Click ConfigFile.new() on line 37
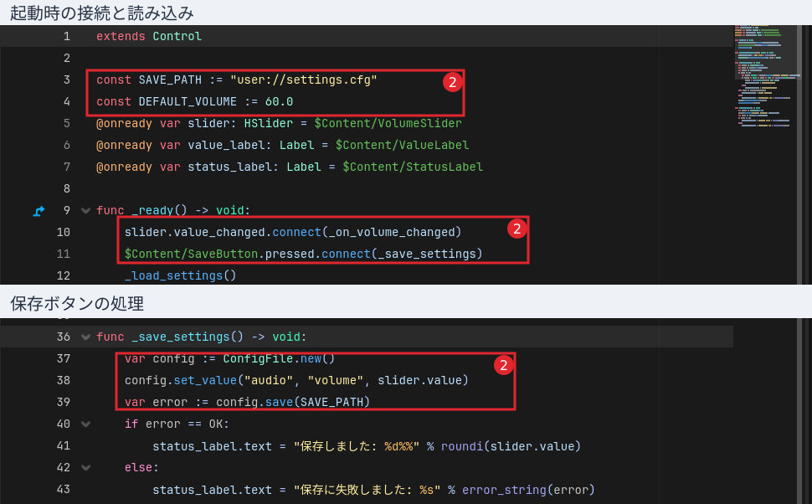Image resolution: width=812 pixels, height=504 pixels. [x=279, y=358]
